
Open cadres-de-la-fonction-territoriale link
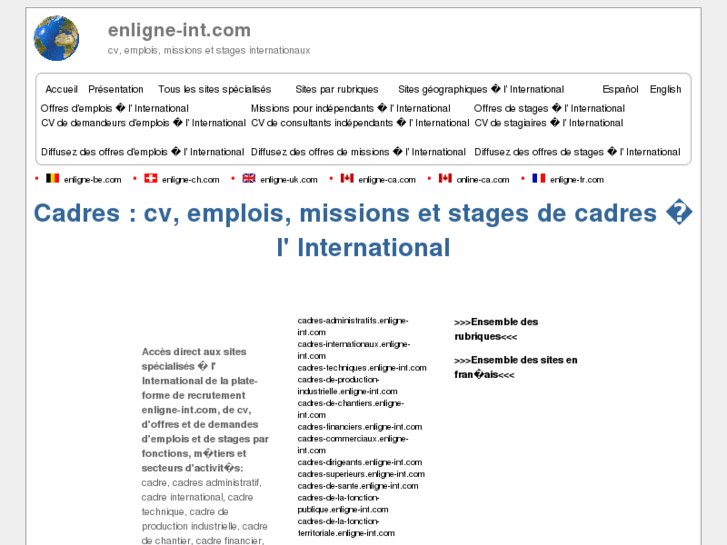(x=346, y=527)
